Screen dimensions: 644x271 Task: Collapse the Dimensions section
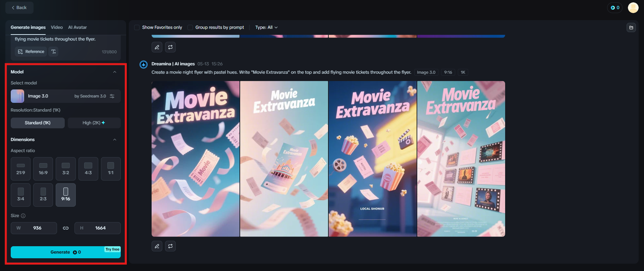[x=115, y=140]
